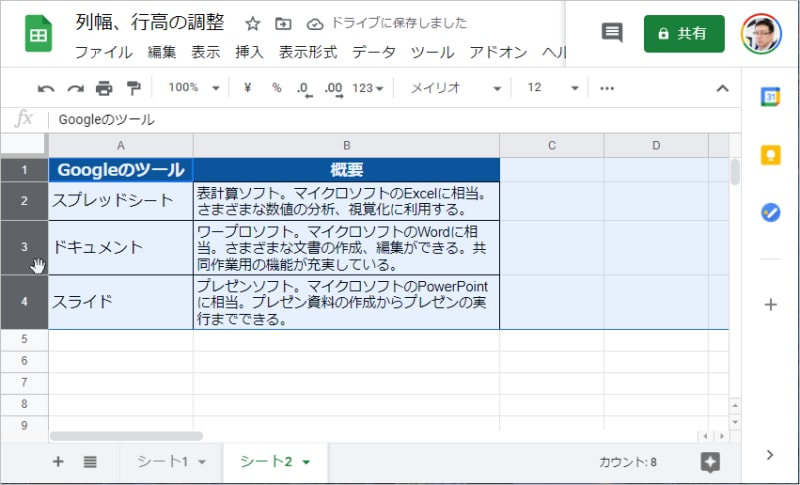Image resolution: width=800 pixels, height=485 pixels.
Task: Open the シート1 tab dropdown arrow
Action: point(202,463)
